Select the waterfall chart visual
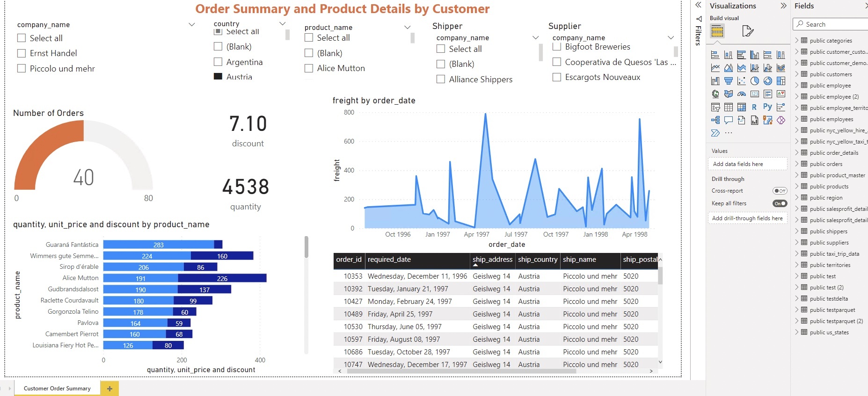 (x=715, y=81)
